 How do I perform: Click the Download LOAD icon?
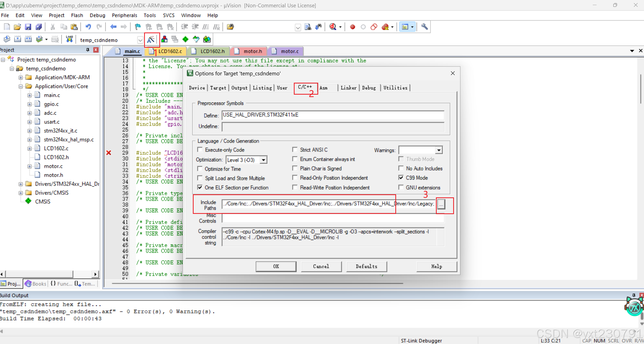[69, 39]
